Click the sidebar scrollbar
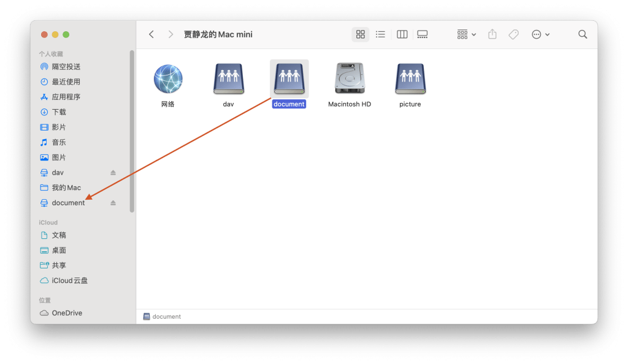 pos(132,131)
